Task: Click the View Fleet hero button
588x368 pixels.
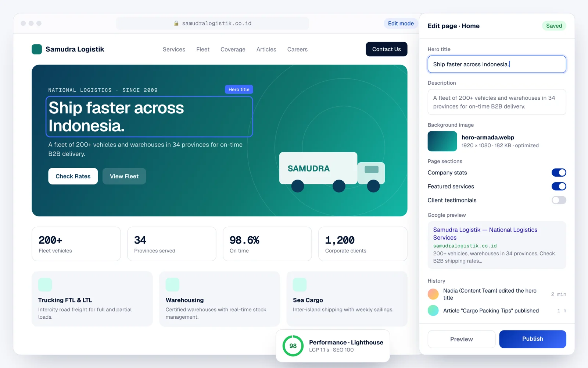Action: click(124, 176)
